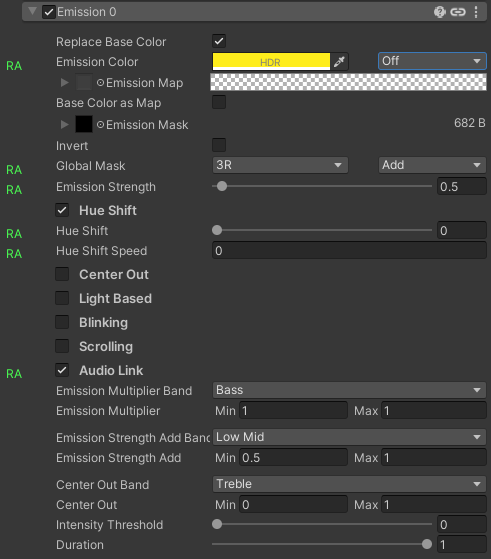Click the link icon in Emission 0 header
491x559 pixels.
(x=458, y=12)
